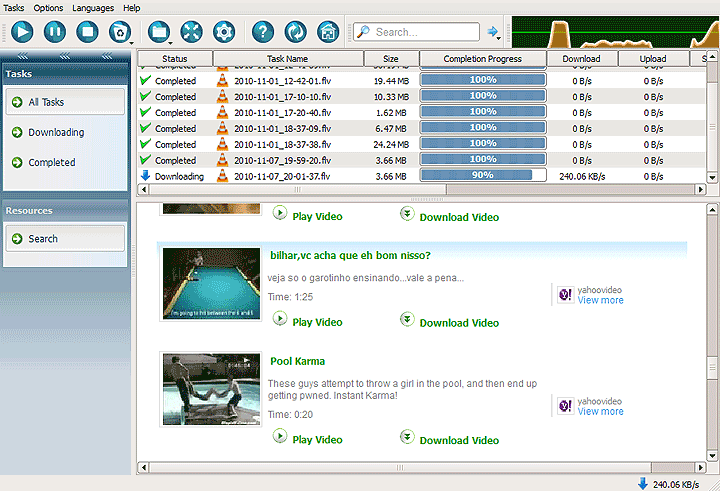Open the search go arrow dropdown
720x491 pixels.
coord(494,32)
